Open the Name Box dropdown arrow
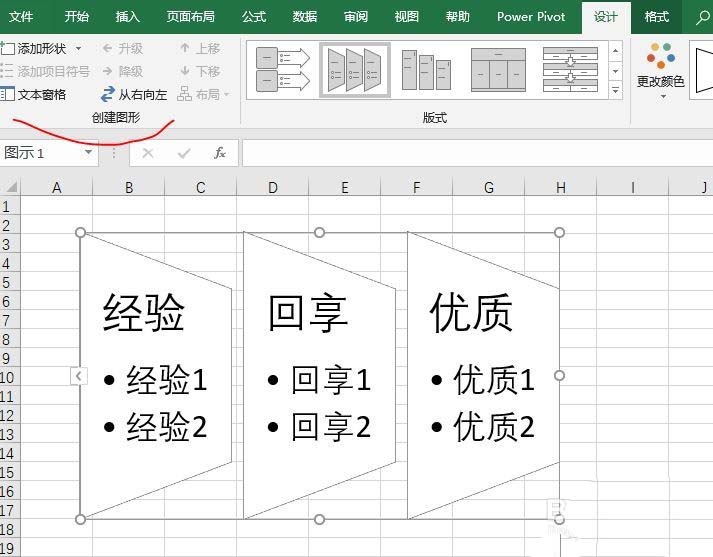The image size is (713, 557). pyautogui.click(x=89, y=152)
